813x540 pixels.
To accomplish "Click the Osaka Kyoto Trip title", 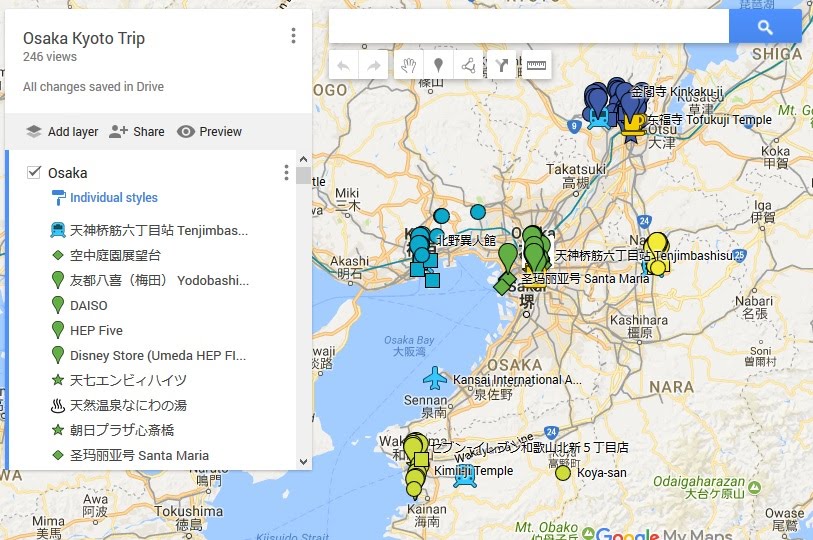I will (84, 38).
